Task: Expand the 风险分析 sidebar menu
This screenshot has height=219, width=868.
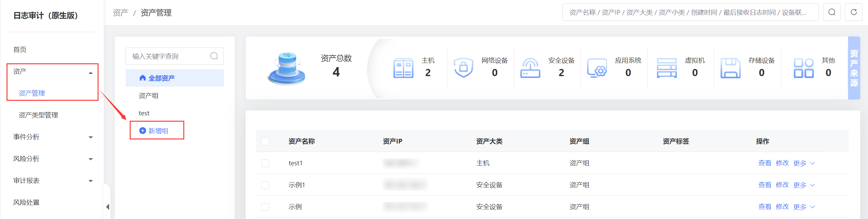Action: coord(53,159)
